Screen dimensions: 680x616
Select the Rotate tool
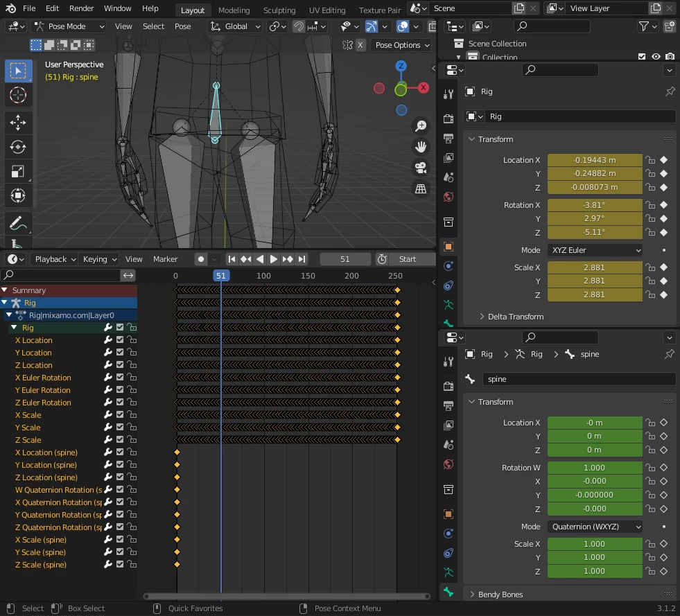pos(18,147)
